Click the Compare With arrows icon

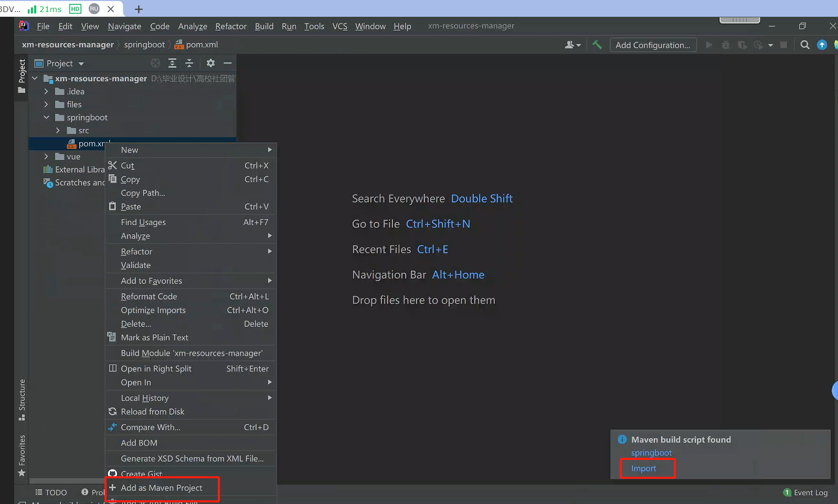coord(112,427)
